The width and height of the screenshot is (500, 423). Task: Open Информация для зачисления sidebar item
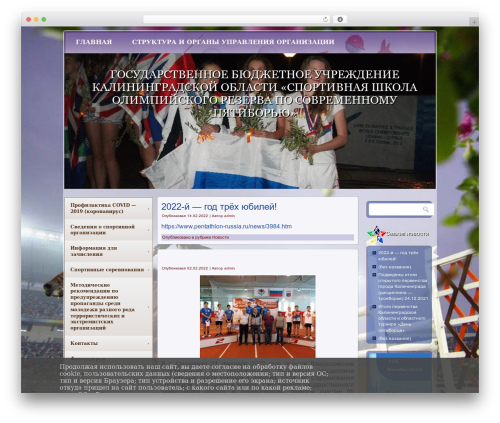coord(108,251)
